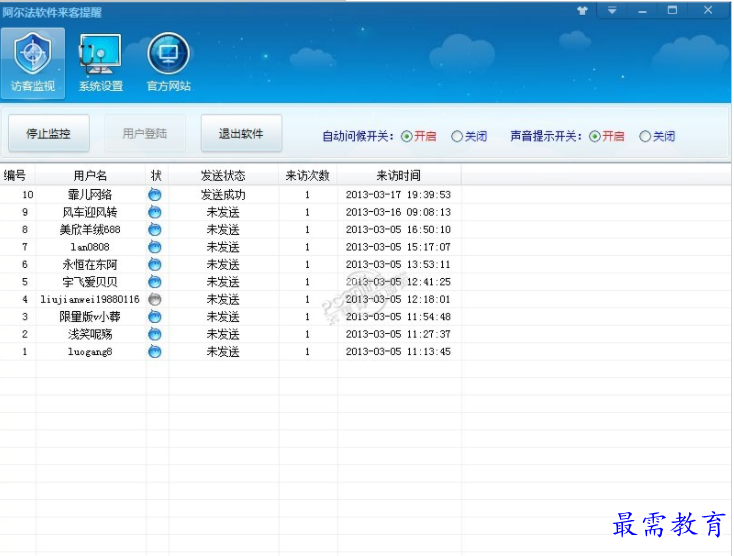Close the 阿尔法软件来客提醒 window
This screenshot has width=734, height=556.
708,10
